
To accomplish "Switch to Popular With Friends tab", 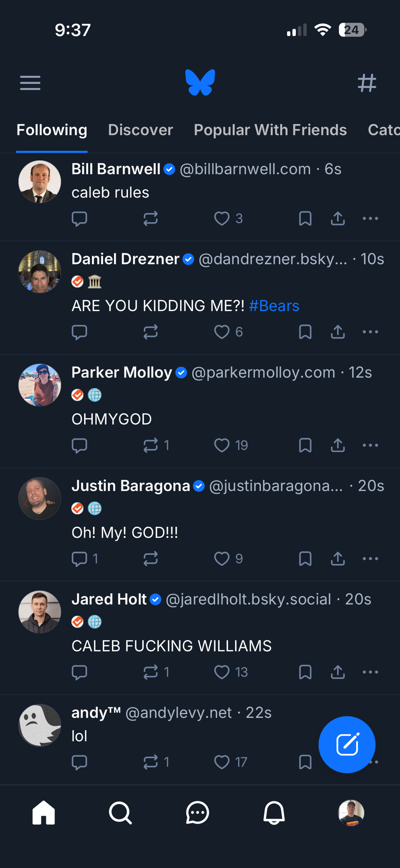I will 270,130.
